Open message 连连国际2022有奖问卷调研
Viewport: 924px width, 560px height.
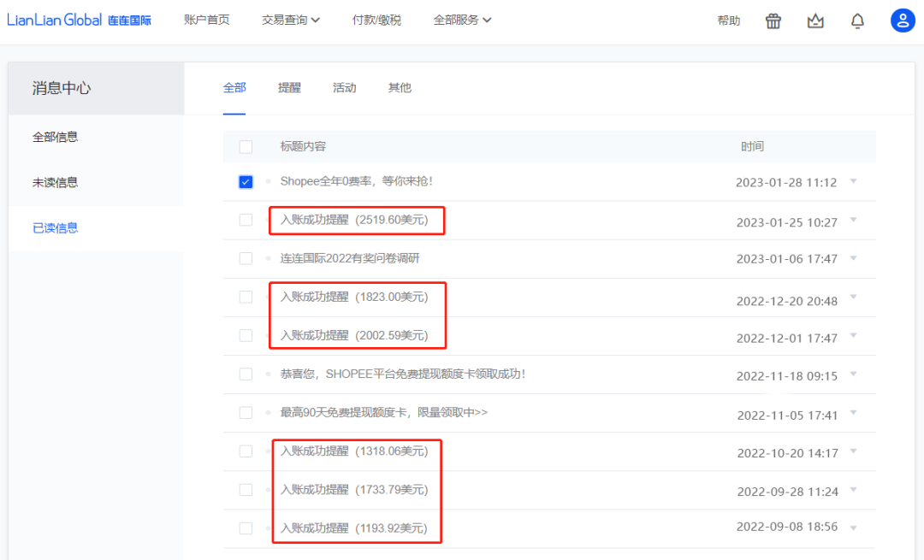[x=349, y=258]
